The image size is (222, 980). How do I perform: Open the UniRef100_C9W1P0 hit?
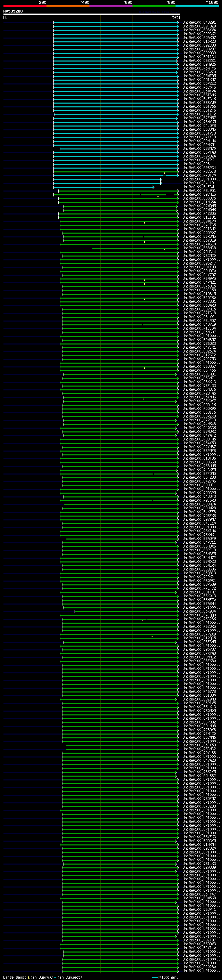[x=199, y=221]
